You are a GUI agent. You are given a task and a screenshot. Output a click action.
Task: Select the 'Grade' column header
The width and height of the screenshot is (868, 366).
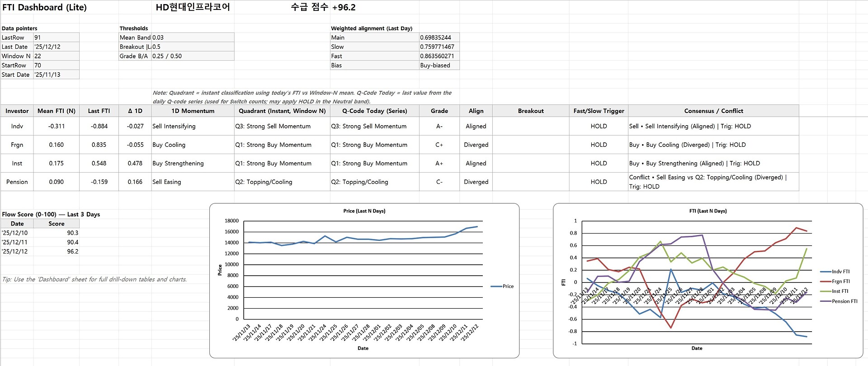[439, 111]
